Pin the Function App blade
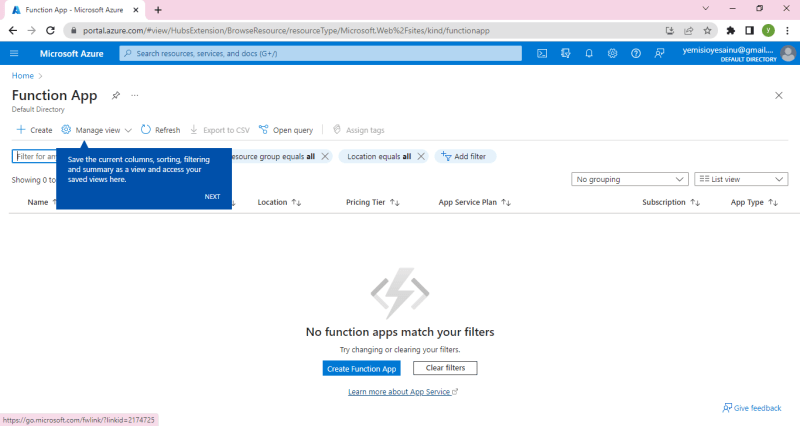800x426 pixels. [x=116, y=95]
